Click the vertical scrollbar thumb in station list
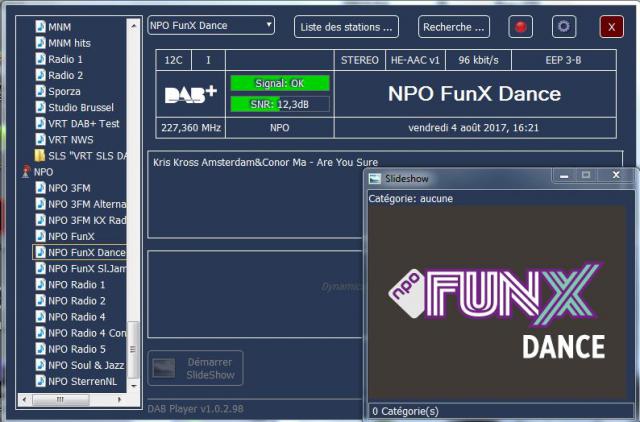Image resolution: width=640 pixels, height=422 pixels. (133, 349)
